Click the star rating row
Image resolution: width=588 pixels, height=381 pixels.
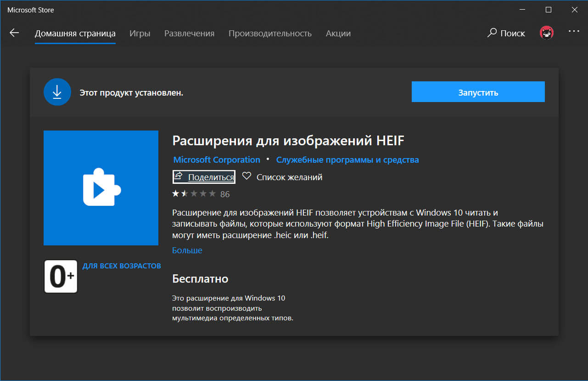click(194, 194)
